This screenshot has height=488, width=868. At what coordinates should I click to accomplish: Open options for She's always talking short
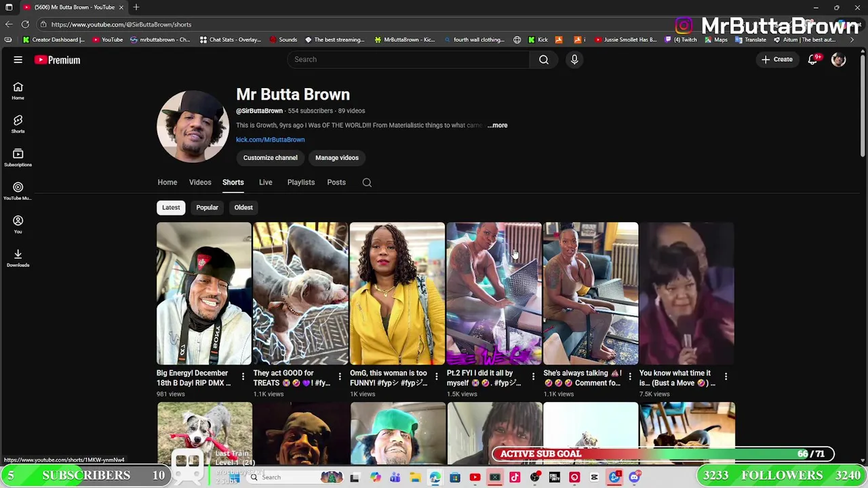(x=629, y=376)
